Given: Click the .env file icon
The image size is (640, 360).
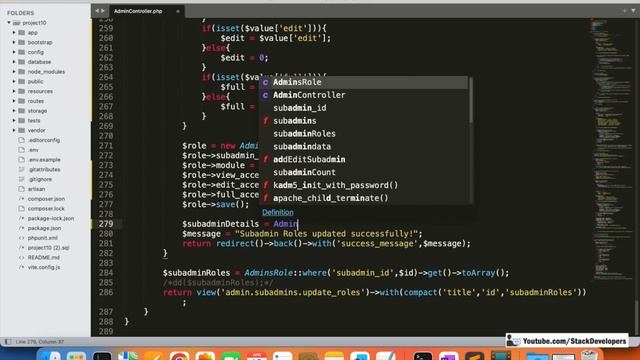Looking at the screenshot, I should tap(22, 150).
